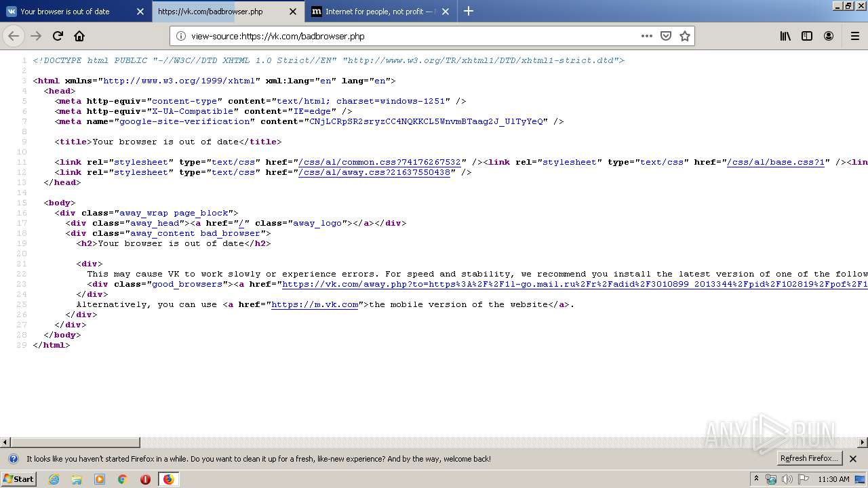Click the google-site-verification meta line

[x=309, y=121]
